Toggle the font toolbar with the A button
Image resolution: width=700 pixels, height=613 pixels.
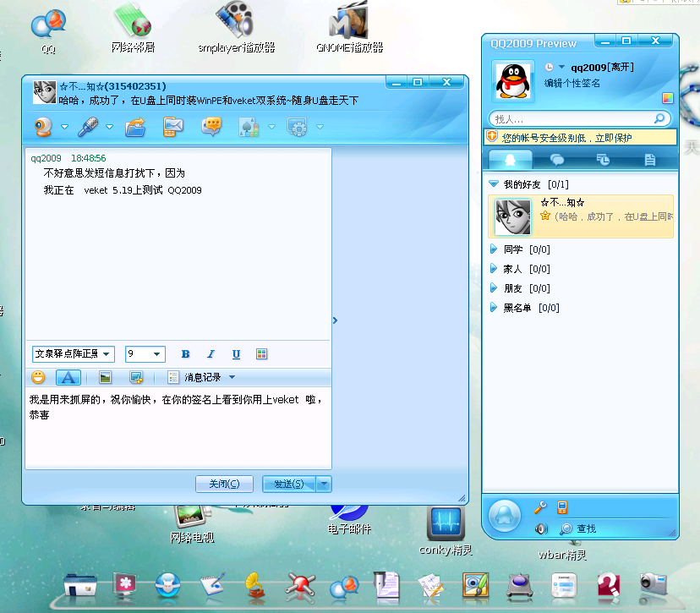click(x=68, y=377)
